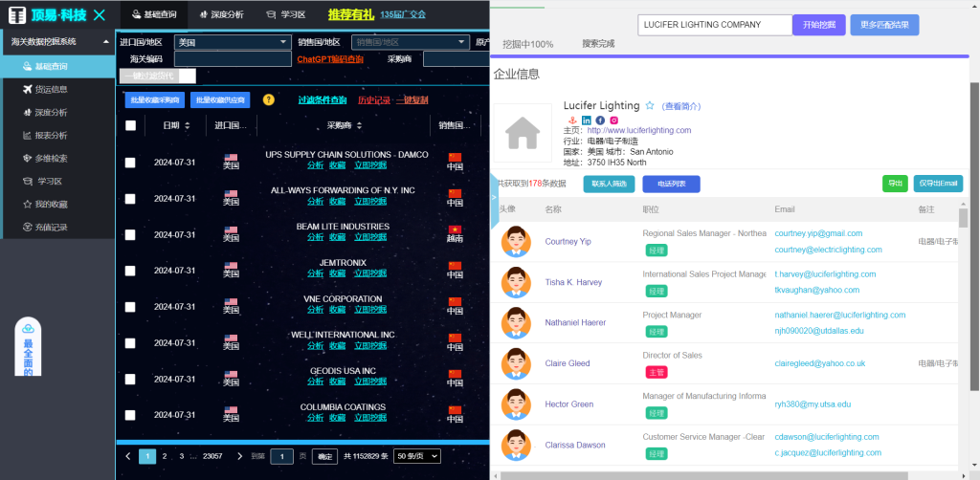Click the 海关编码 input field
The image size is (980, 480).
click(x=233, y=59)
